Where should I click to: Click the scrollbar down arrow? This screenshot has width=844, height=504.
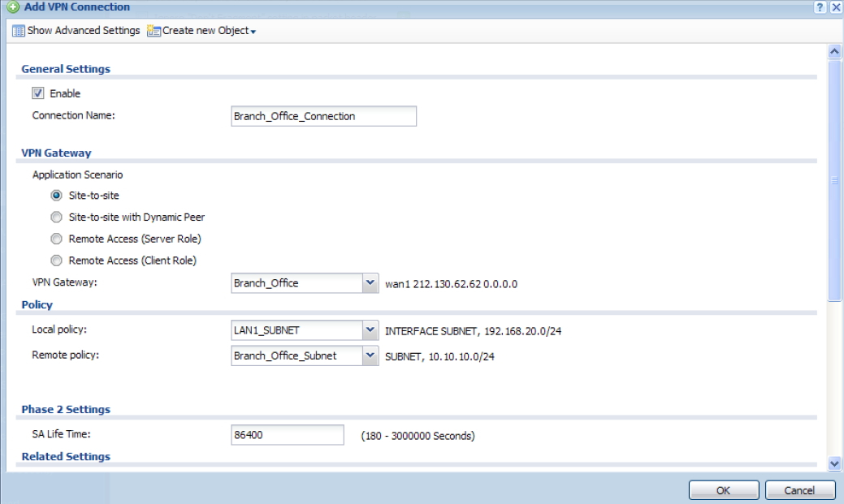click(834, 463)
